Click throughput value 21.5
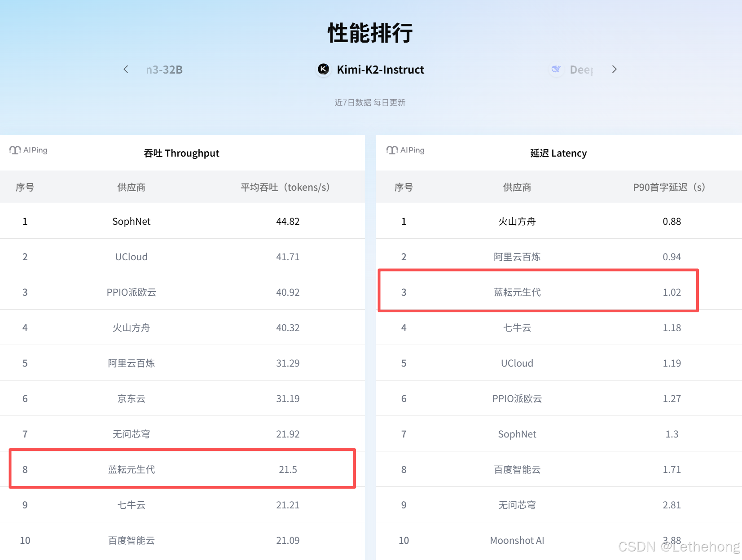This screenshot has width=742, height=560. 288,469
